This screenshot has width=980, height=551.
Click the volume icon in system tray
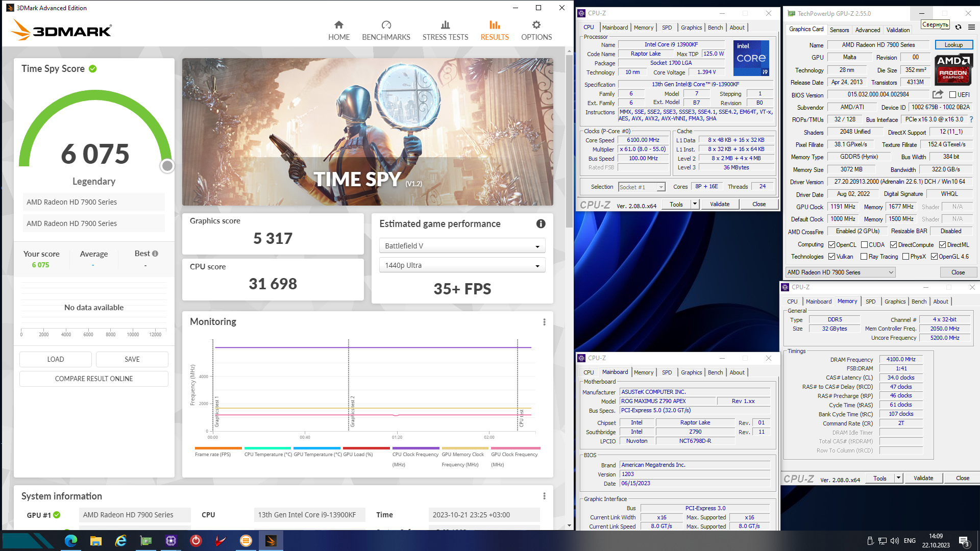(894, 541)
